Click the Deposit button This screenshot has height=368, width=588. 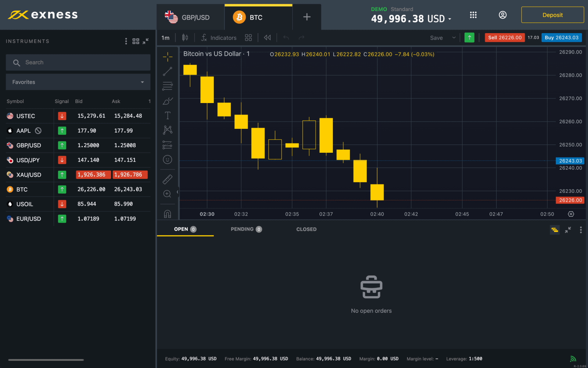[x=552, y=15]
